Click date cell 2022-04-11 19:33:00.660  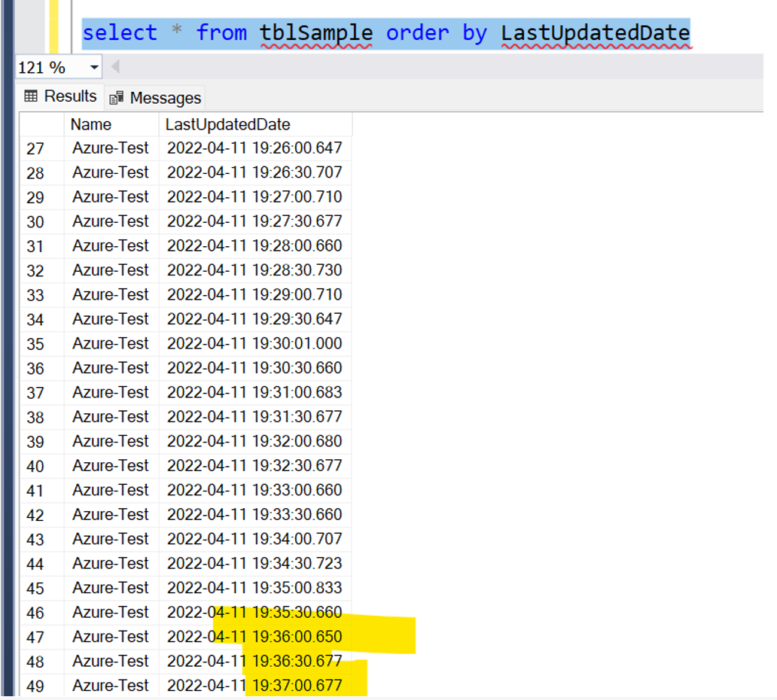tap(255, 491)
